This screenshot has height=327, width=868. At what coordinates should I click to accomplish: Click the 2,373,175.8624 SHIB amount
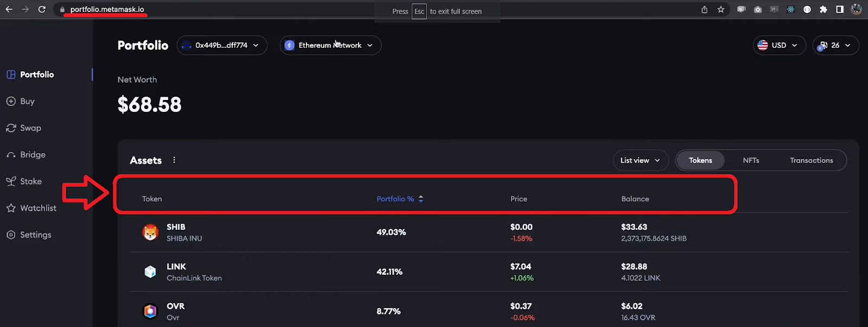(x=654, y=238)
